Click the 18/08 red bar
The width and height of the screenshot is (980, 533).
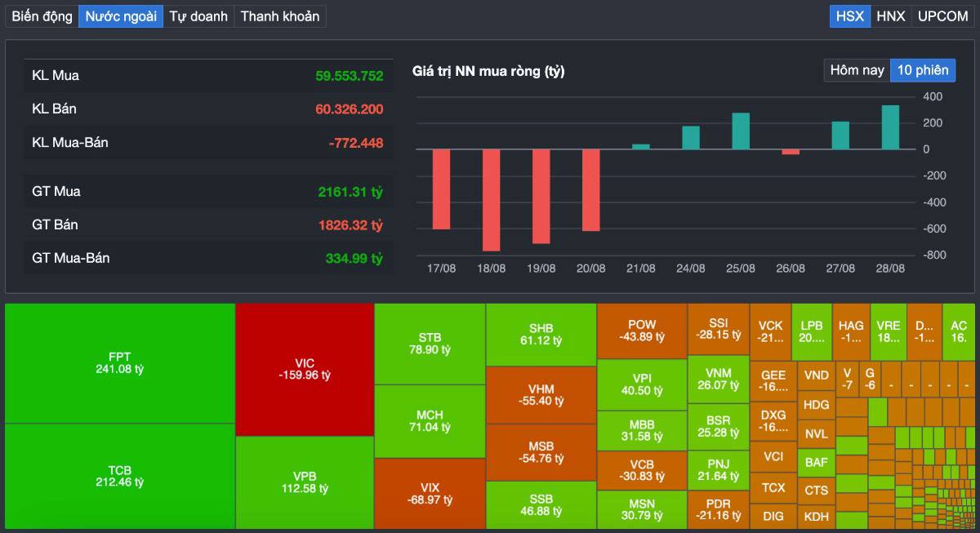coord(492,200)
